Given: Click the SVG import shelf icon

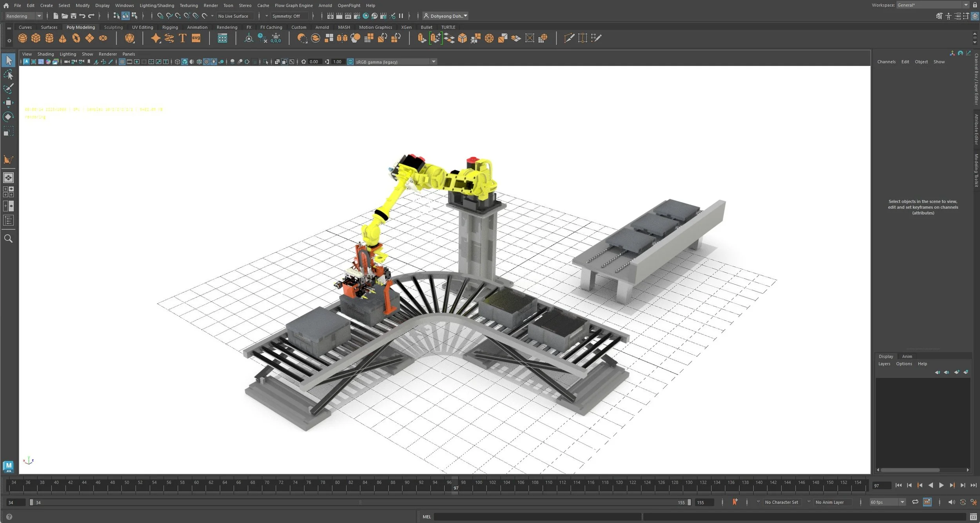Looking at the screenshot, I should coord(196,38).
